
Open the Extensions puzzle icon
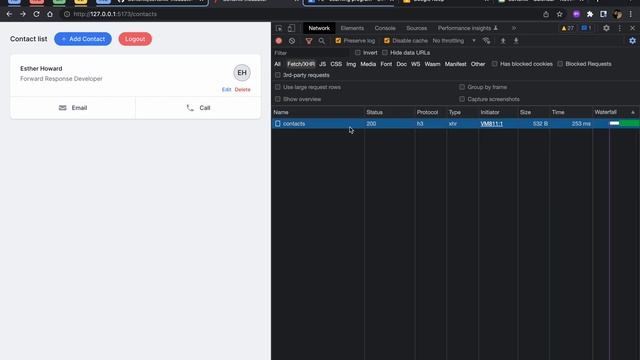coord(590,14)
